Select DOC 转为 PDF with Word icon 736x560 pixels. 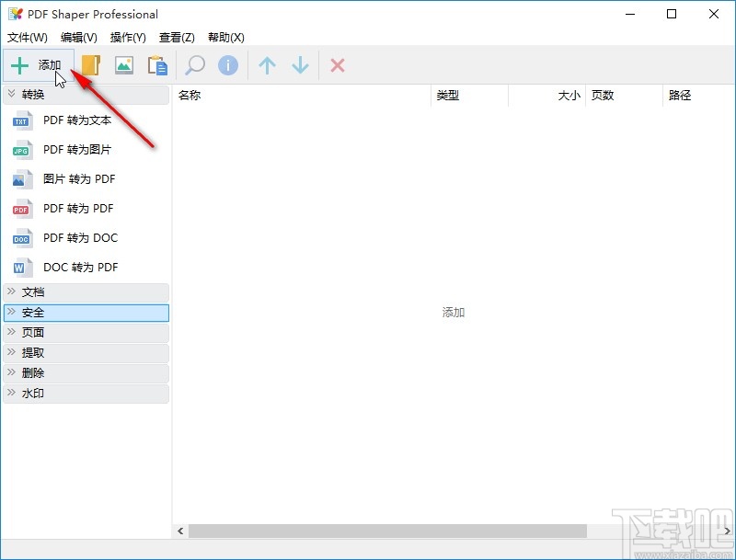point(77,268)
